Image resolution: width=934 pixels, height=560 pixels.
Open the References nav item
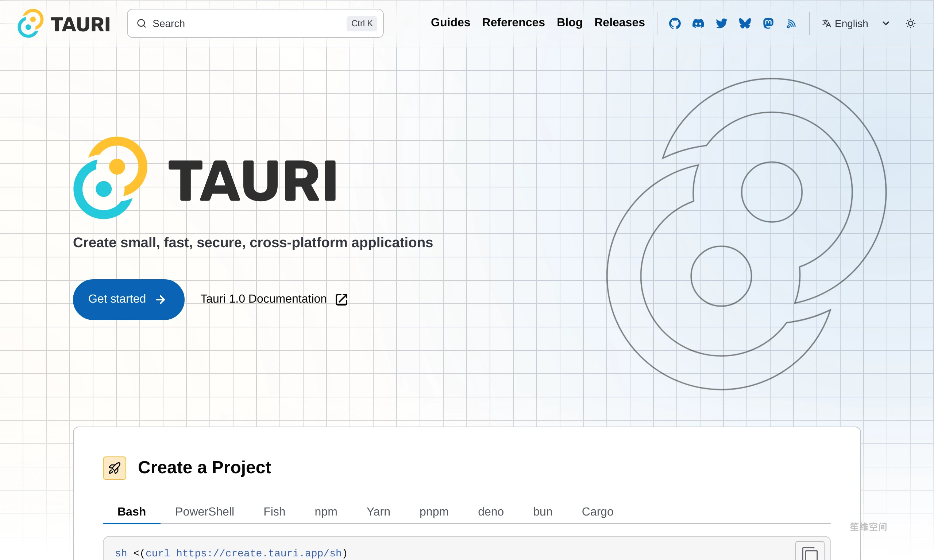point(513,23)
